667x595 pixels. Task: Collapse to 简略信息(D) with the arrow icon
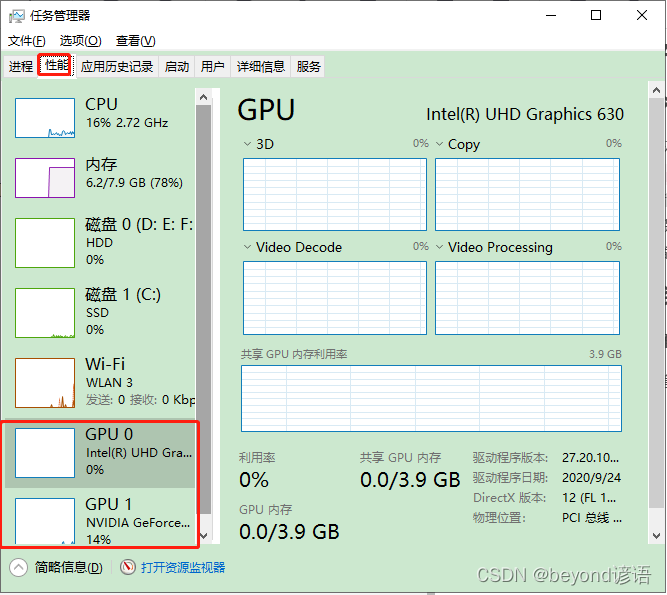[x=18, y=567]
